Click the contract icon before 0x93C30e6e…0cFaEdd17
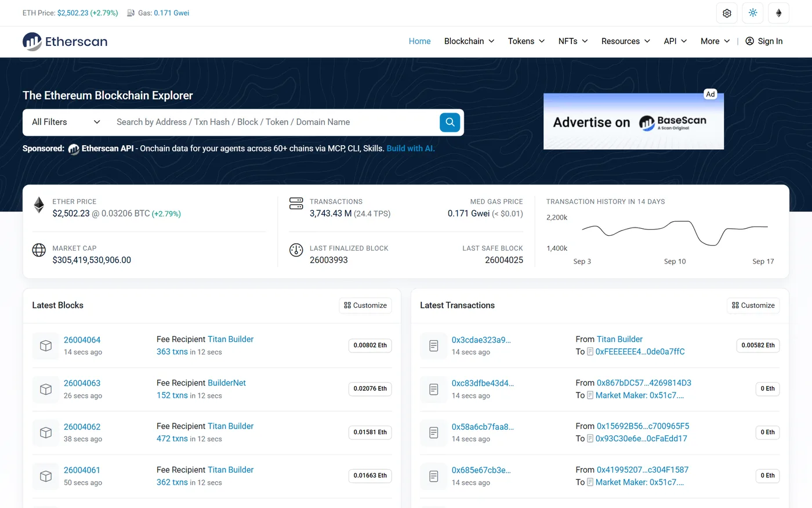This screenshot has width=812, height=508. point(590,439)
